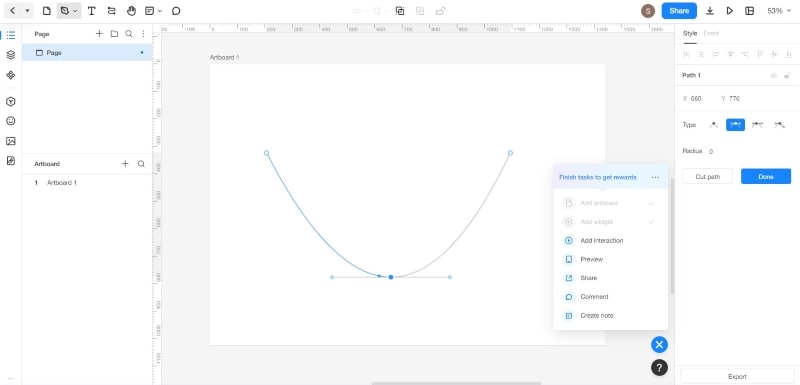Open the 53% zoom dropdown

(x=779, y=11)
